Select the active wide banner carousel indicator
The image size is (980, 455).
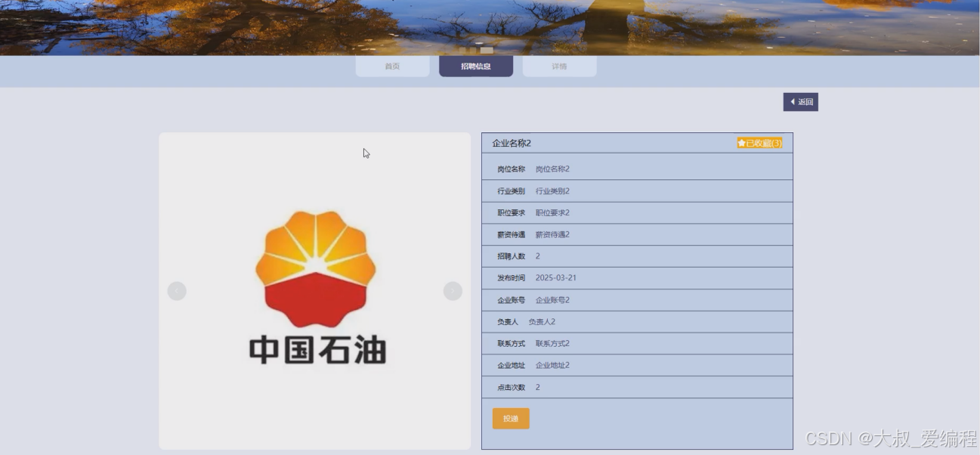pyautogui.click(x=487, y=51)
